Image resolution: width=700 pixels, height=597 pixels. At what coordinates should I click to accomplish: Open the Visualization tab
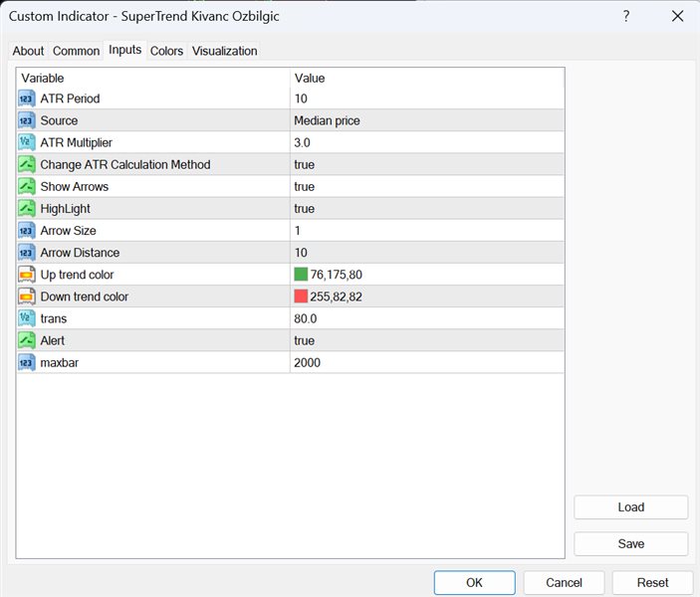pyautogui.click(x=225, y=51)
